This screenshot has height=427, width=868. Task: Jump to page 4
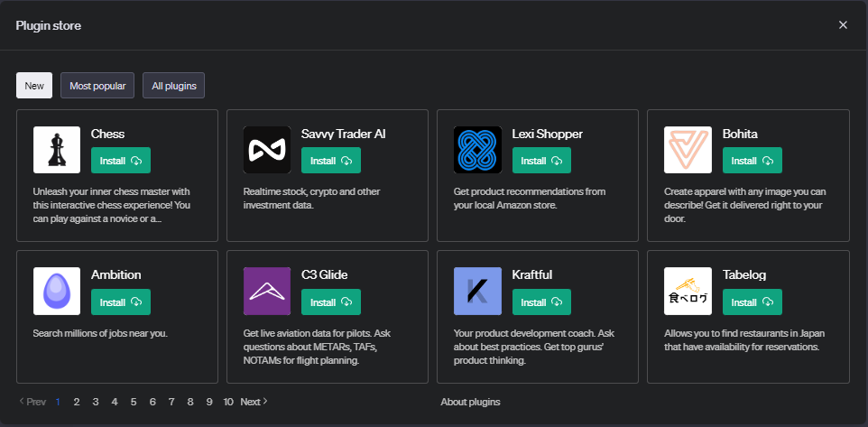click(x=115, y=402)
